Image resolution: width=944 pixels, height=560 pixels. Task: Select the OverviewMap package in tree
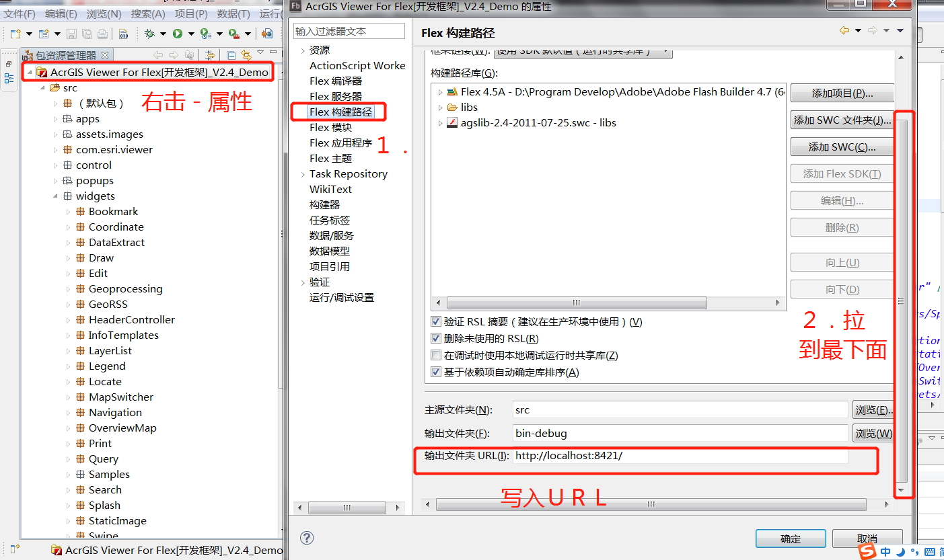(122, 428)
